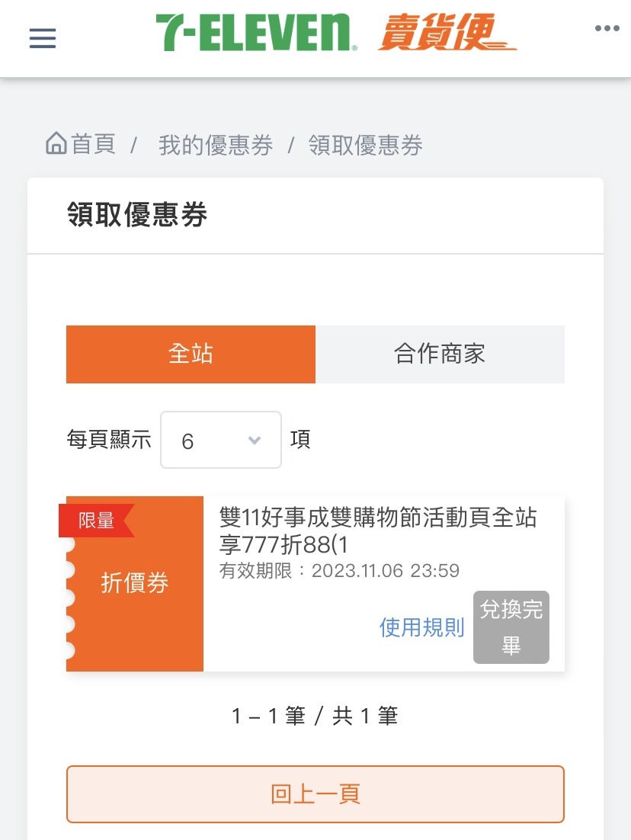
Task: Click the home icon in breadcrumb
Action: pyautogui.click(x=56, y=143)
